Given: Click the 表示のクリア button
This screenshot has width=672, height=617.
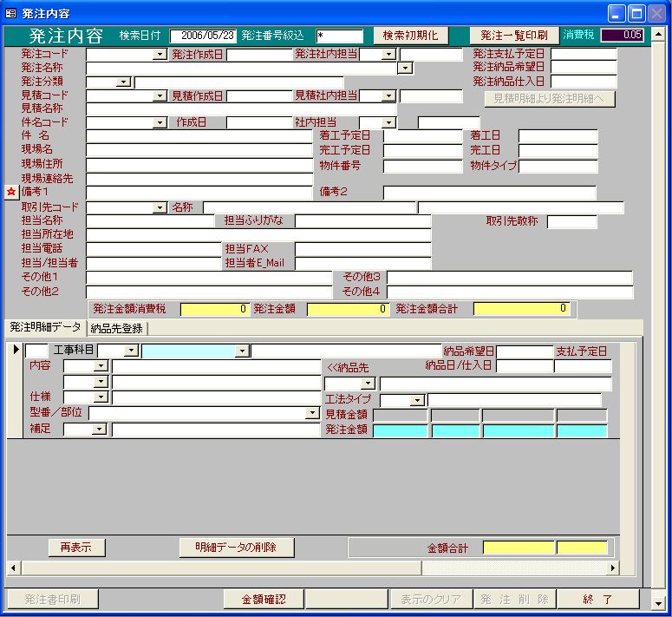Looking at the screenshot, I should 431,600.
